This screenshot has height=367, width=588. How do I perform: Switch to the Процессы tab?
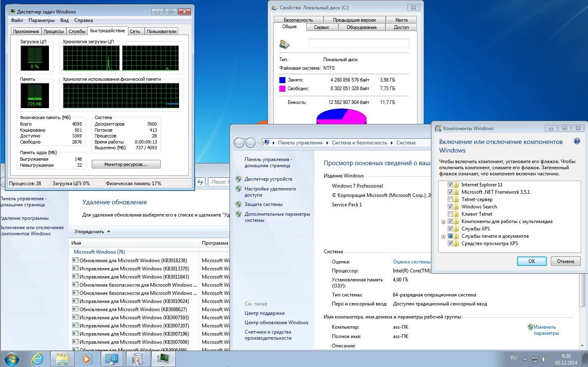[x=54, y=31]
